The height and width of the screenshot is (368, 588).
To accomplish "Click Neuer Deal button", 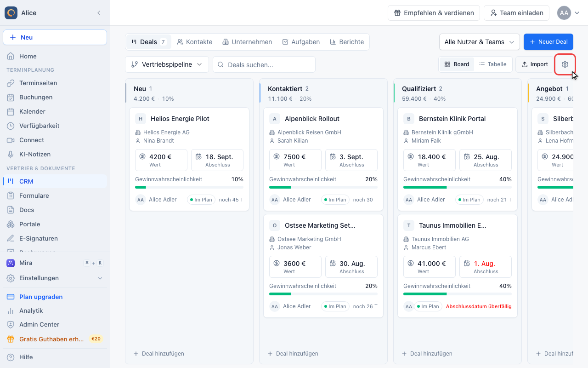I will (548, 42).
